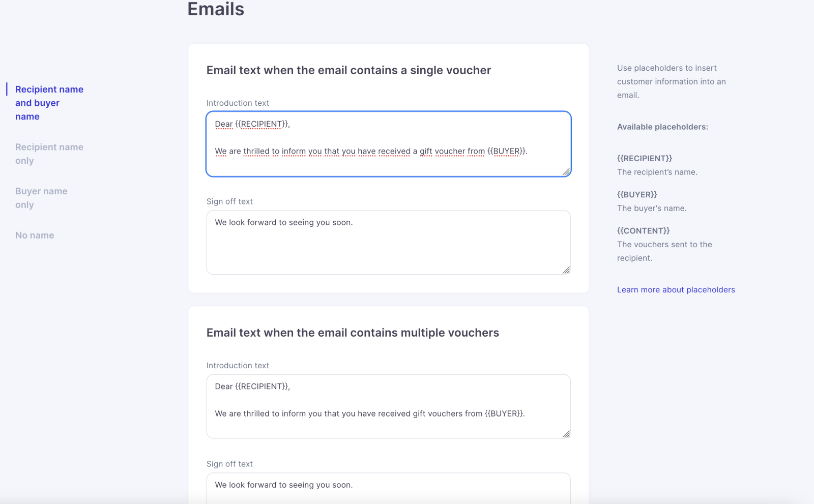Click the "Emails" page heading
The image size is (814, 504).
pyautogui.click(x=216, y=9)
